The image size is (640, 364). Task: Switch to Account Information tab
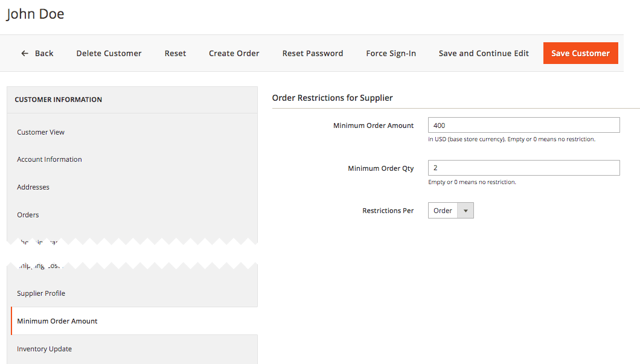click(x=50, y=159)
